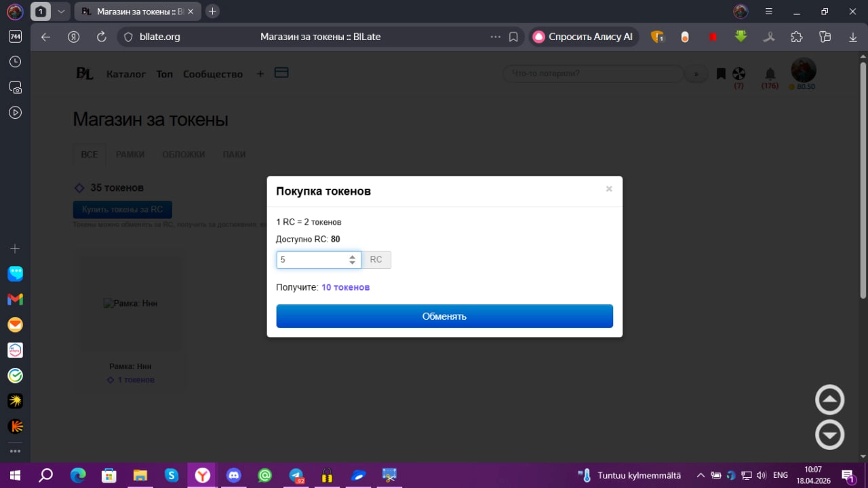Viewport: 868px width, 488px height.
Task: Click the Купить токены за RC button
Action: pyautogui.click(x=123, y=210)
